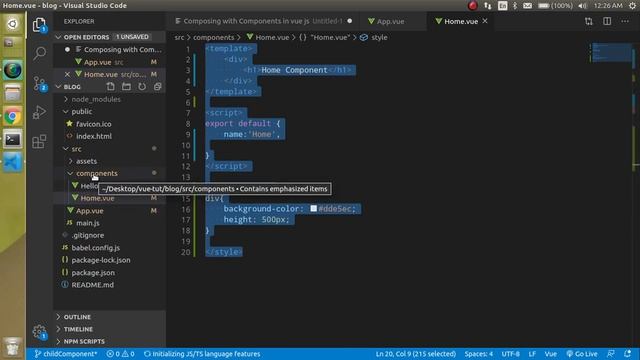The image size is (640, 360).
Task: Open errors and warnings problems indicator
Action: tap(120, 354)
